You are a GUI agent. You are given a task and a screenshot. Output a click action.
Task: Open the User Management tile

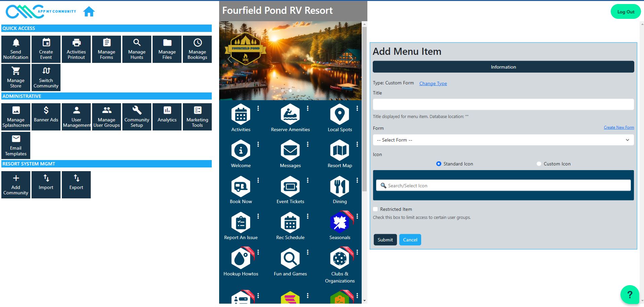pyautogui.click(x=76, y=117)
